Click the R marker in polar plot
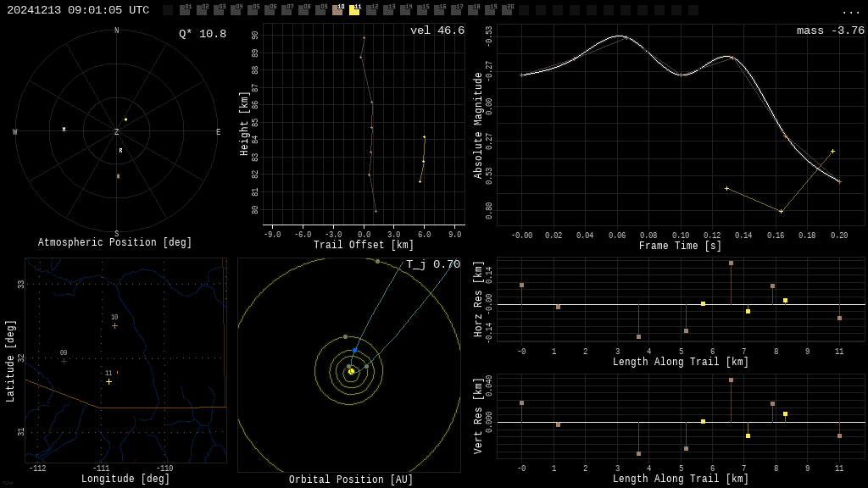 coord(120,151)
